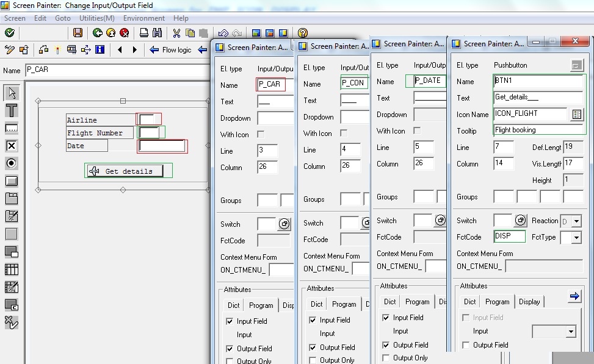Choose the Pushbutton element tool
594x364 pixels.
click(x=10, y=180)
